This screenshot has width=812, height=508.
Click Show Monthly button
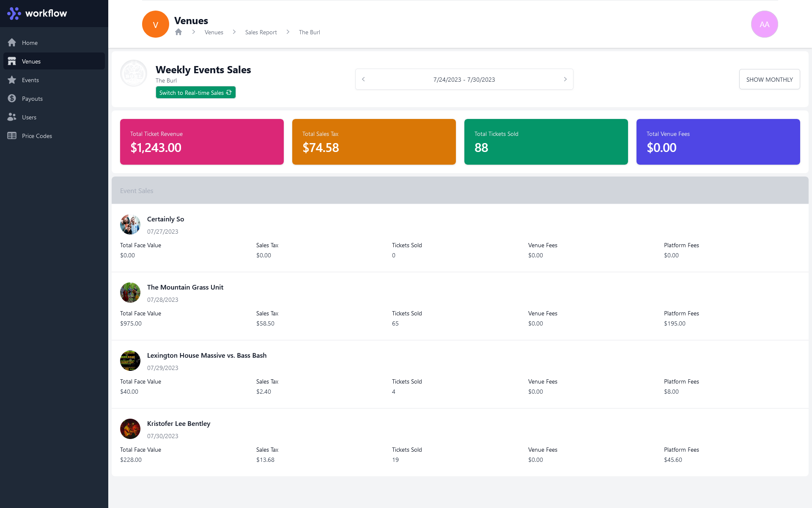(769, 80)
